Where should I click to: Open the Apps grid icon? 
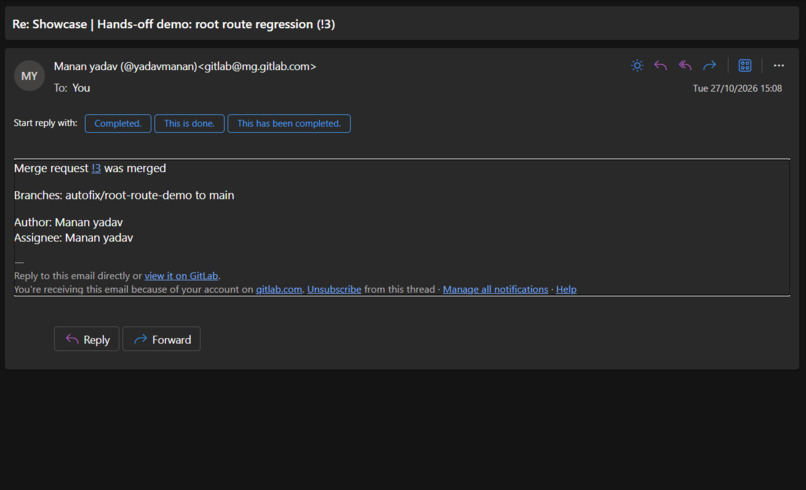coord(745,66)
